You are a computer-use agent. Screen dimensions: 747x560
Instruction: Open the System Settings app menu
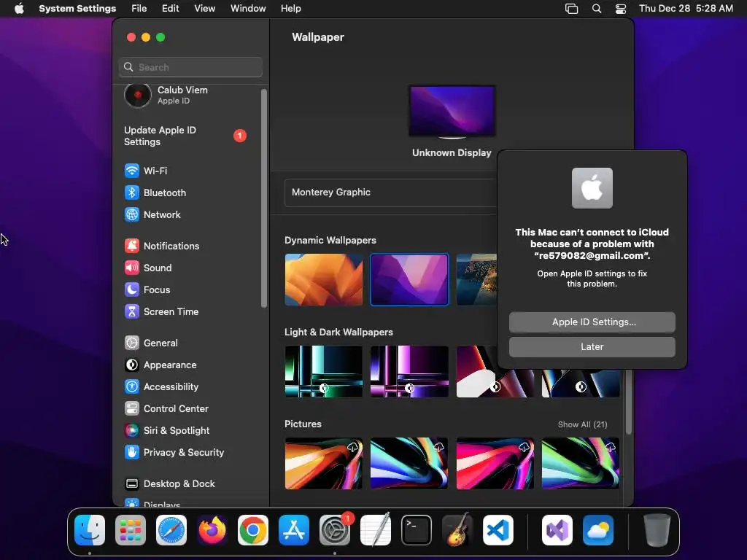77,9
